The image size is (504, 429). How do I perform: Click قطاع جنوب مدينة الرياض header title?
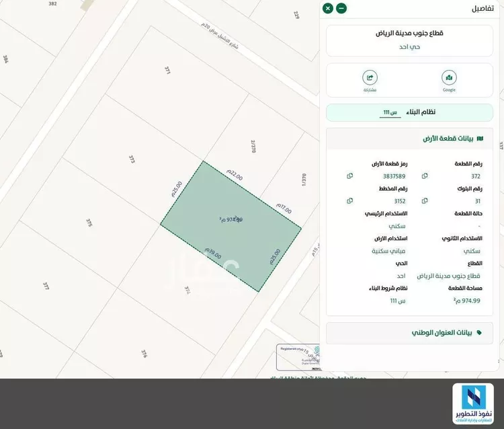409,33
